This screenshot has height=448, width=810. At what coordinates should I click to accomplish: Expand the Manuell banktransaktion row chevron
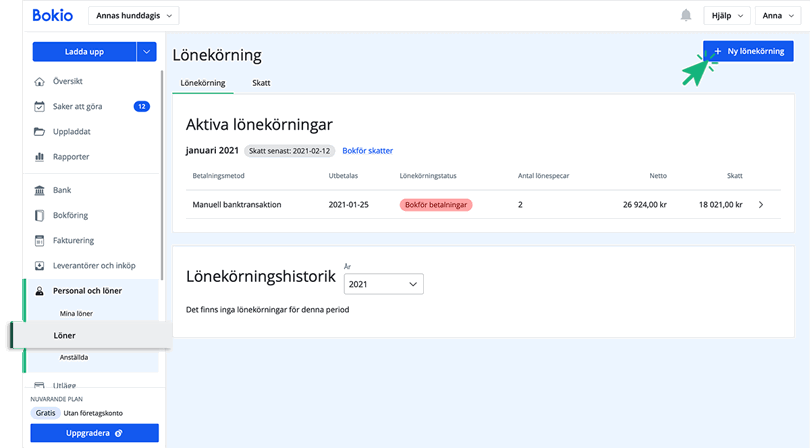pyautogui.click(x=761, y=205)
